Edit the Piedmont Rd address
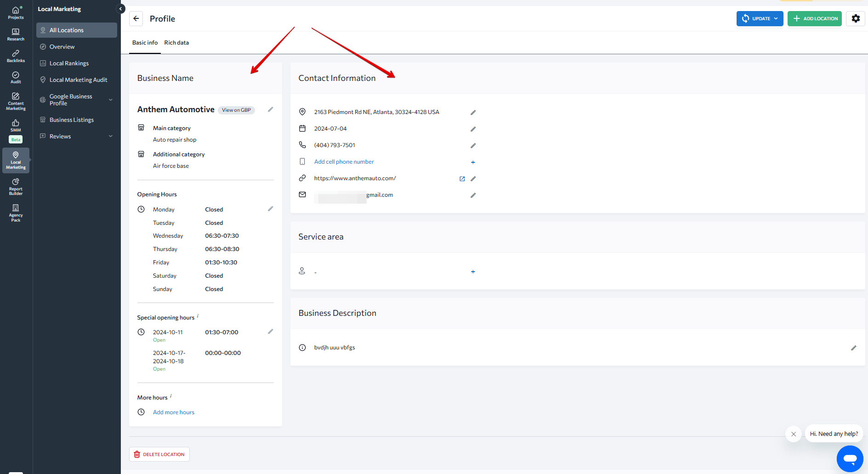Image resolution: width=868 pixels, height=474 pixels. 473,112
